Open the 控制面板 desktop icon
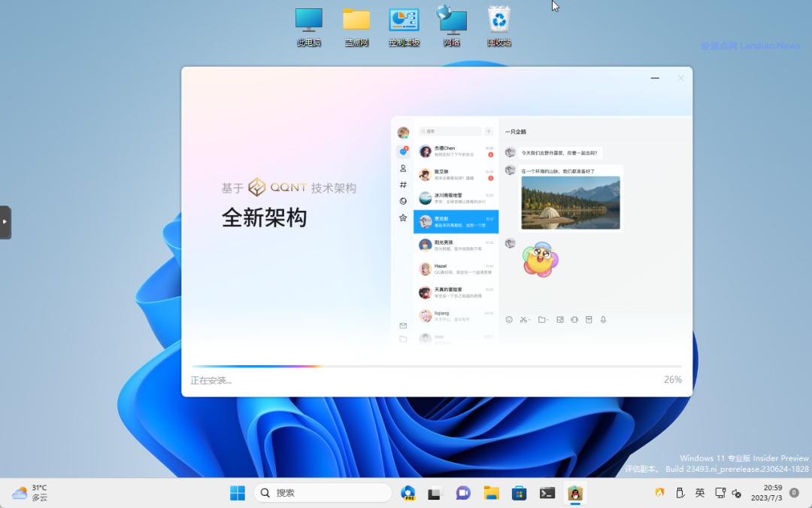This screenshot has height=508, width=812. coord(404,27)
